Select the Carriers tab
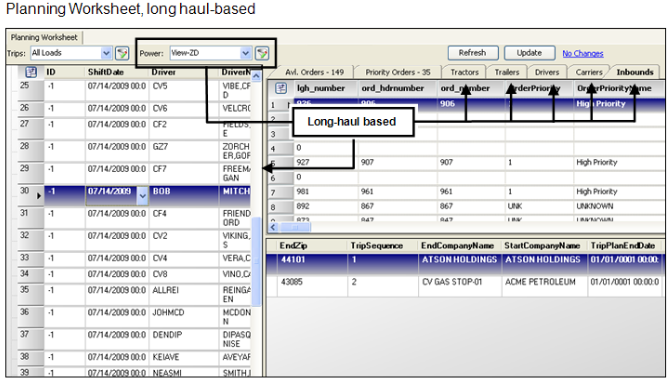Screen dimensions: 671x380 click(589, 72)
